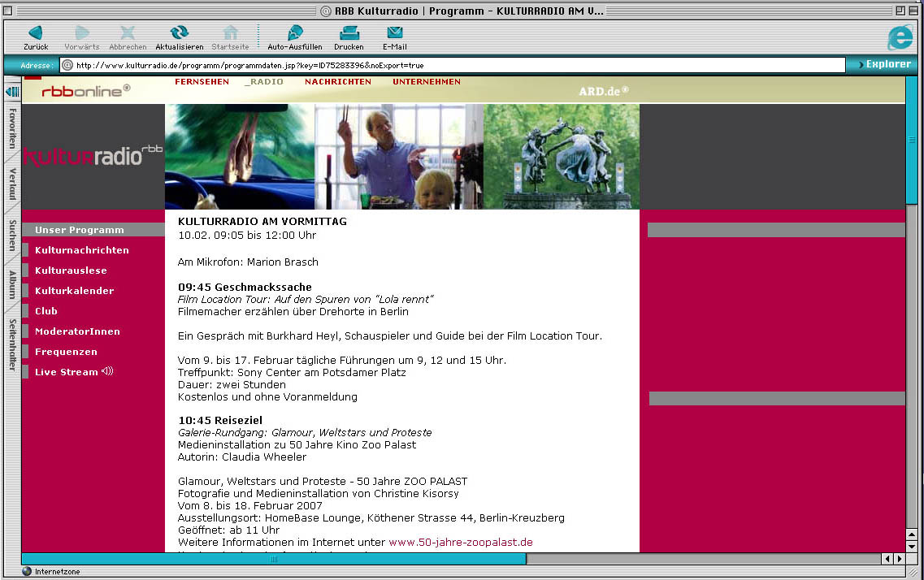Viewport: 924px width, 580px height.
Task: Click the Internetzone globe icon
Action: (x=27, y=571)
